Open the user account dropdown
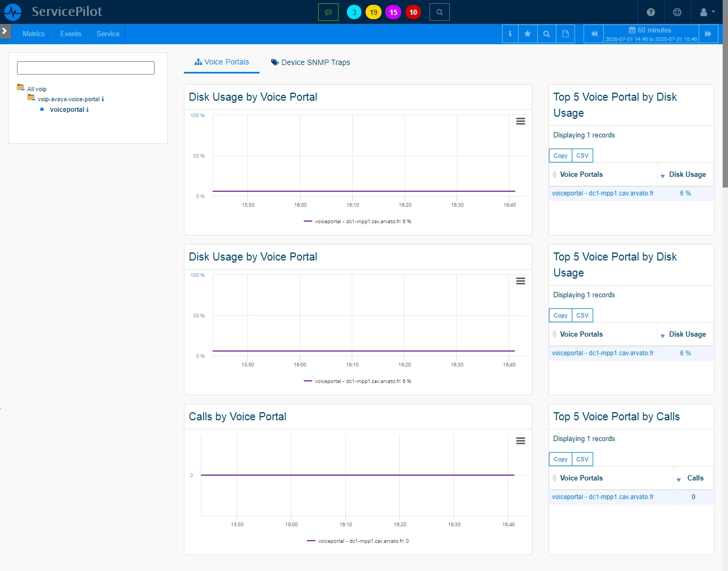The height and width of the screenshot is (571, 728). pos(707,12)
